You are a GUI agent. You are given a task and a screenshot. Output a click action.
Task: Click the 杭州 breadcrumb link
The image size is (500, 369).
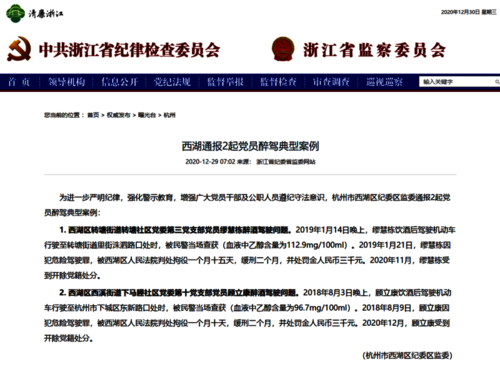169,115
